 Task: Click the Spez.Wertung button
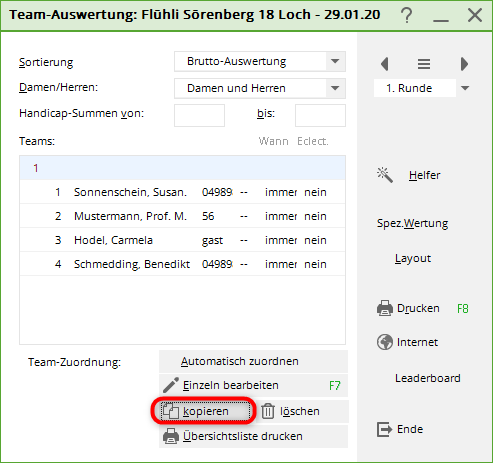coord(412,223)
